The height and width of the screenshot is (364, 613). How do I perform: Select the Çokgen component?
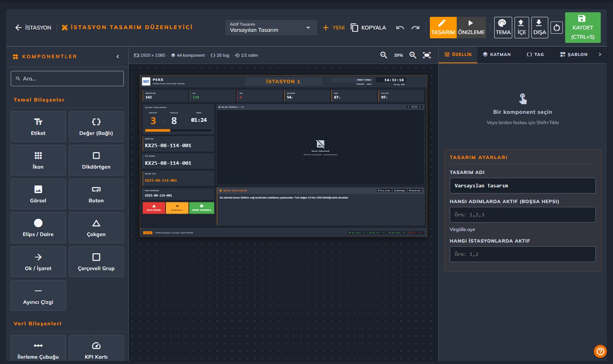click(x=96, y=228)
